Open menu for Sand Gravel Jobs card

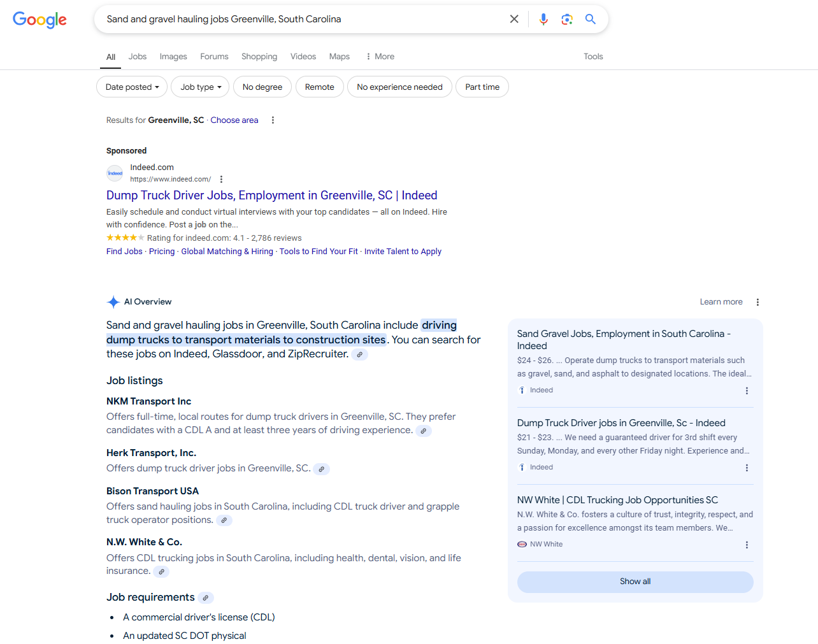(x=747, y=391)
